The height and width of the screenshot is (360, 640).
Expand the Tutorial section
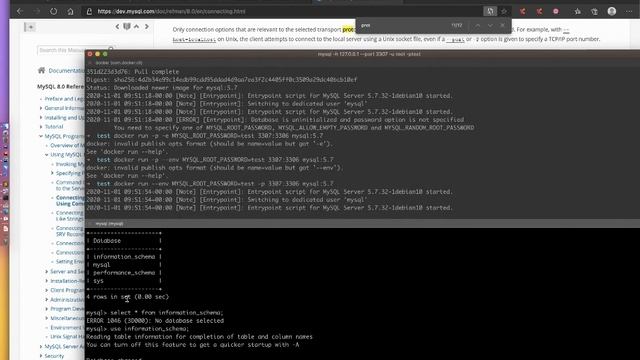point(41,127)
